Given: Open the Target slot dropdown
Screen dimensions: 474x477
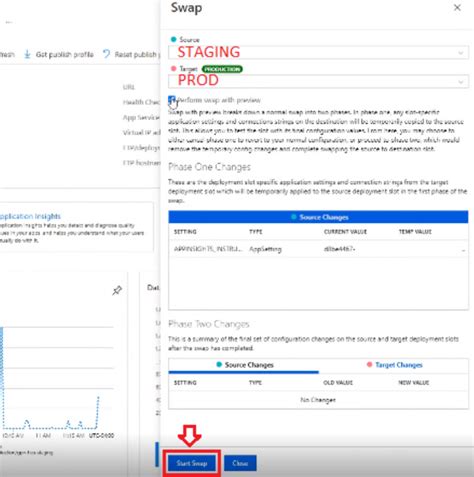Looking at the screenshot, I should click(x=318, y=81).
